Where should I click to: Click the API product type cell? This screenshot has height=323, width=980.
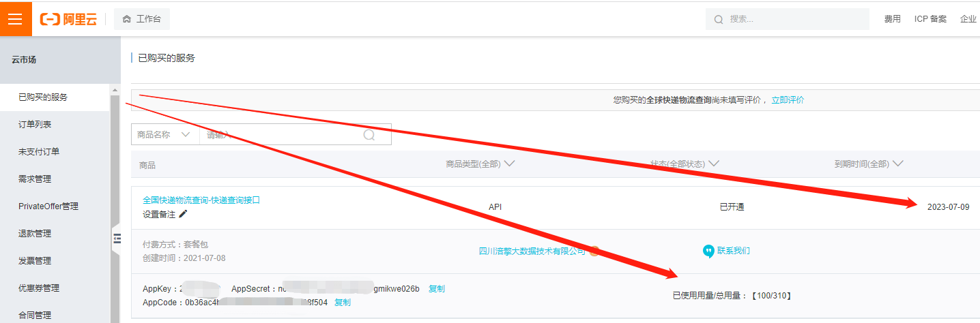[x=495, y=207]
